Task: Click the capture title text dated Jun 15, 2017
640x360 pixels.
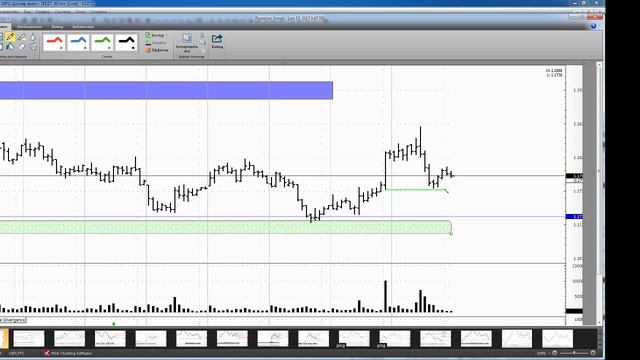Action: point(289,19)
